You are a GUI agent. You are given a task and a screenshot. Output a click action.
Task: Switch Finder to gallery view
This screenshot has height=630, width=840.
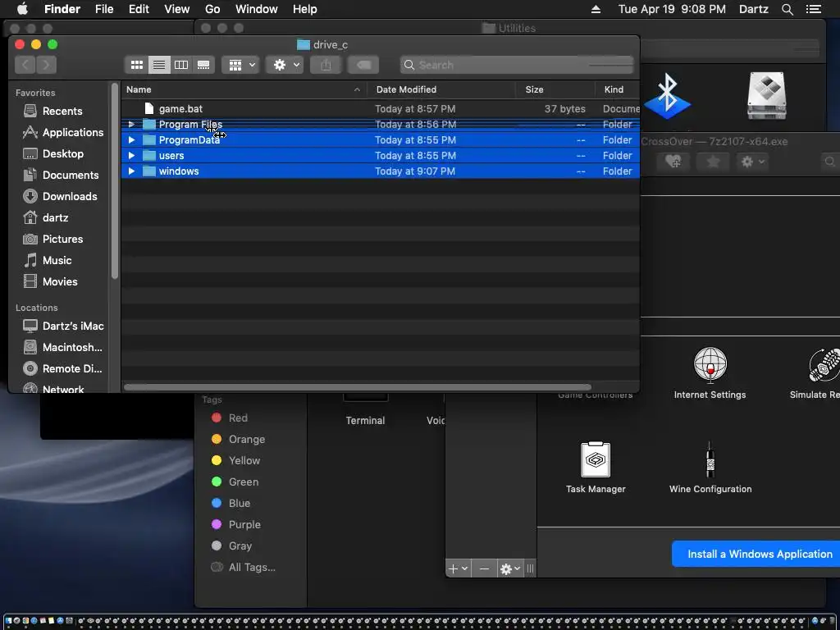pyautogui.click(x=203, y=65)
